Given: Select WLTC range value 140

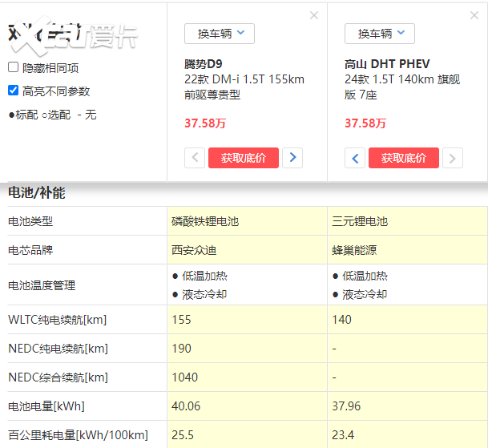Looking at the screenshot, I should pyautogui.click(x=341, y=320).
